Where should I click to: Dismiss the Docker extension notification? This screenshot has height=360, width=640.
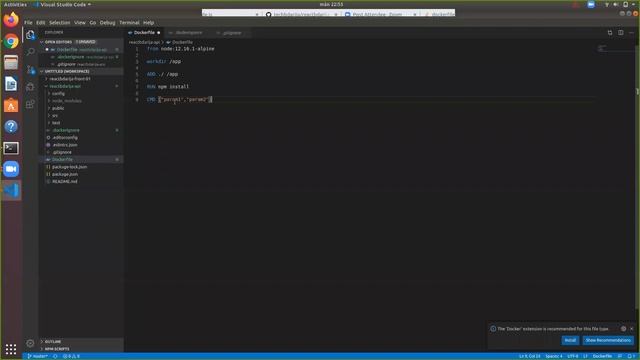tap(632, 329)
